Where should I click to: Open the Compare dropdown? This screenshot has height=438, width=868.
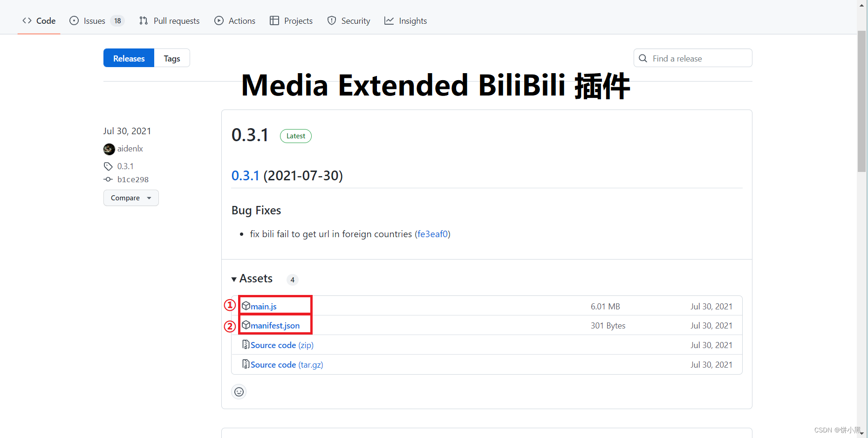131,198
